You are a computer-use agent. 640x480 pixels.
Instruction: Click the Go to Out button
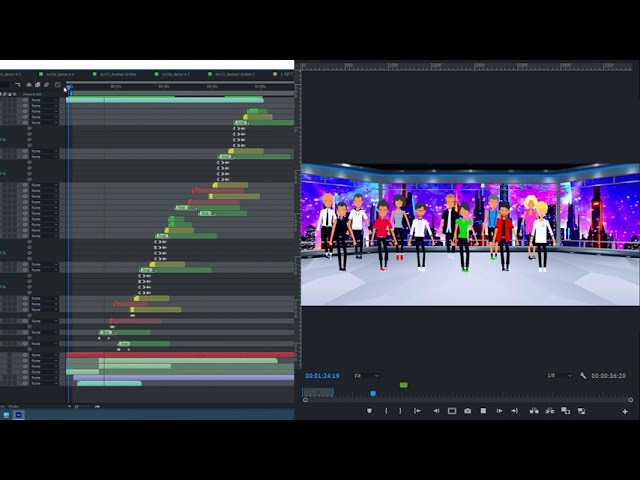(x=515, y=411)
